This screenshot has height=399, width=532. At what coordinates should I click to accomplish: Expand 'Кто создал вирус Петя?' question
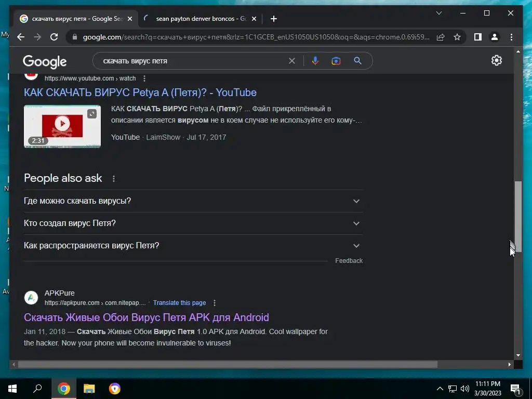(x=193, y=223)
